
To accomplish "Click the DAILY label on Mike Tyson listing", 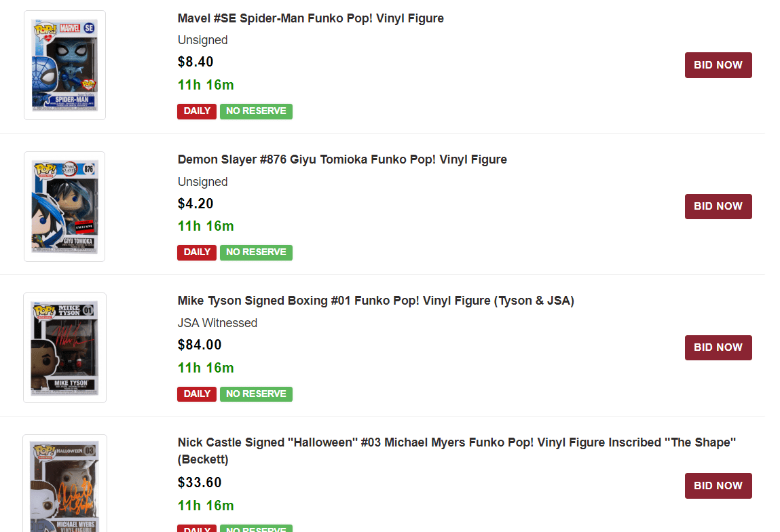I will pos(196,394).
